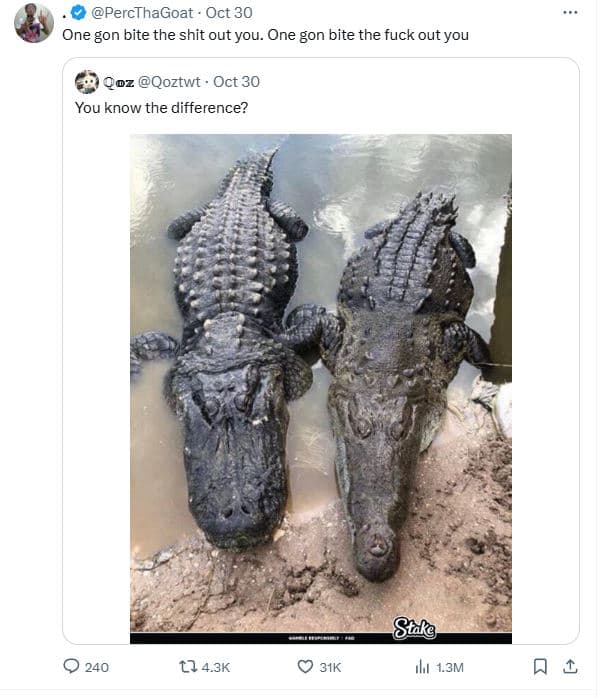Click the Qoz display name
Viewport: 606px width, 698px height.
pyautogui.click(x=116, y=82)
